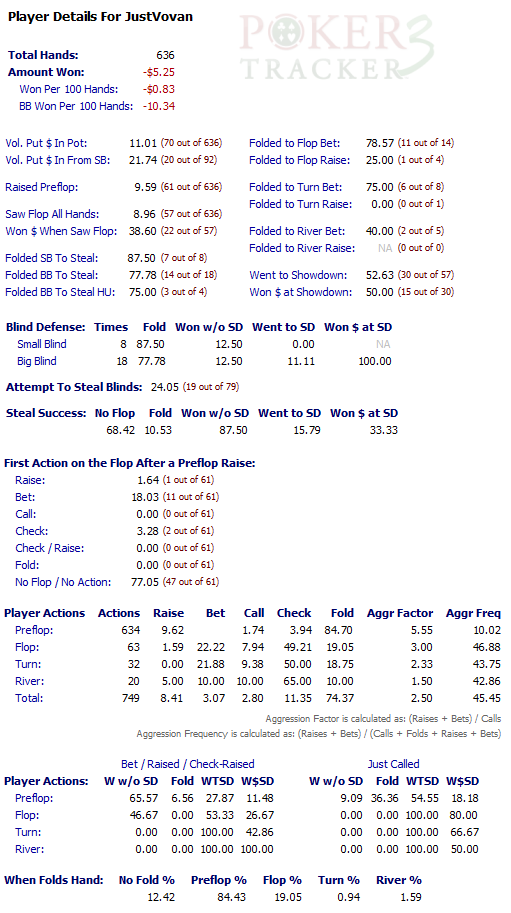Select the Won $ at Showdown value 50.00
Viewport: 511px width, 913px height.
point(379,292)
